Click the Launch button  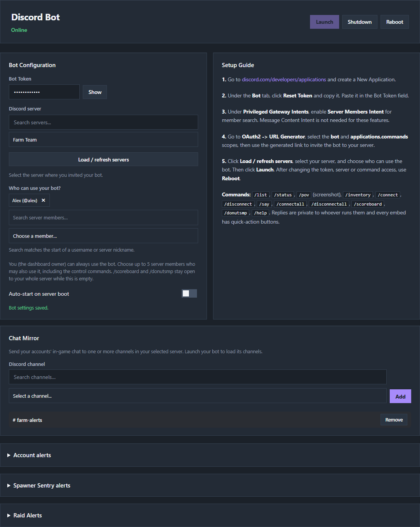[325, 22]
